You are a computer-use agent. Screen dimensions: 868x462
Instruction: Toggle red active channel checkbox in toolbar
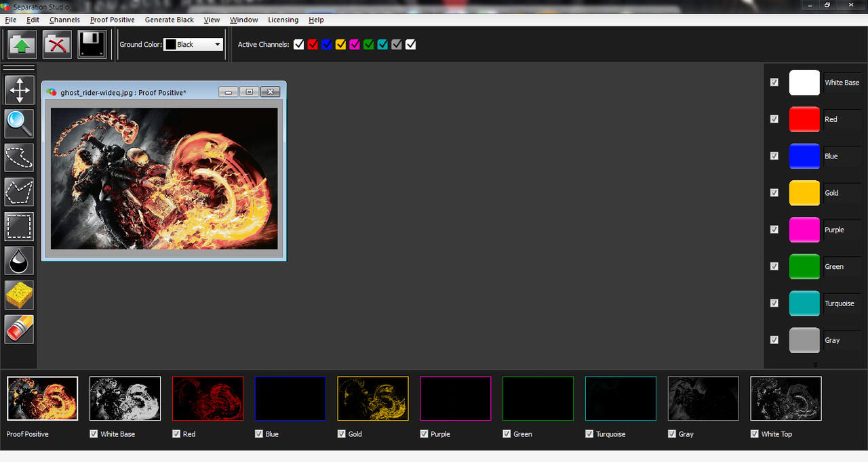point(313,45)
